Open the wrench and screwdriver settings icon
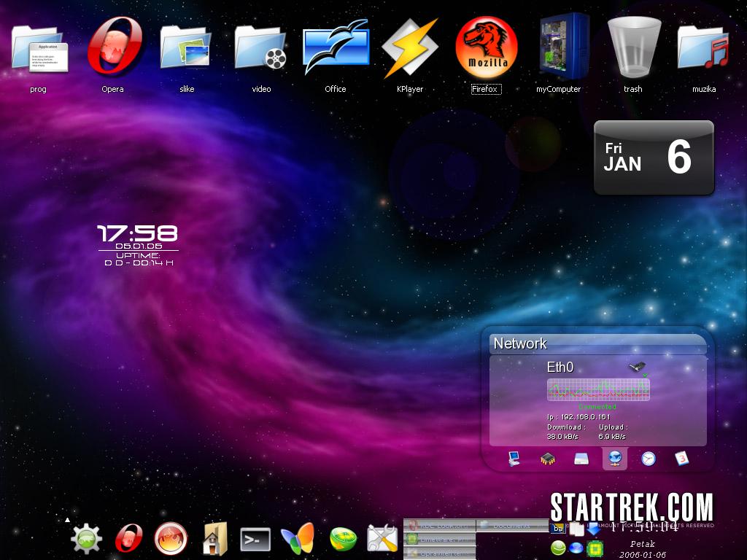 (382, 538)
